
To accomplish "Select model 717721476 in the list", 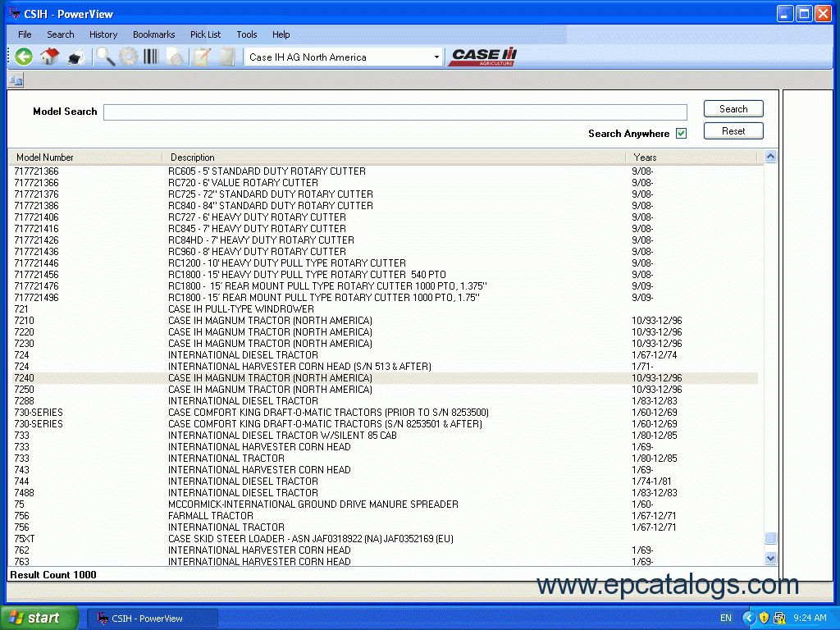I will coord(386,286).
